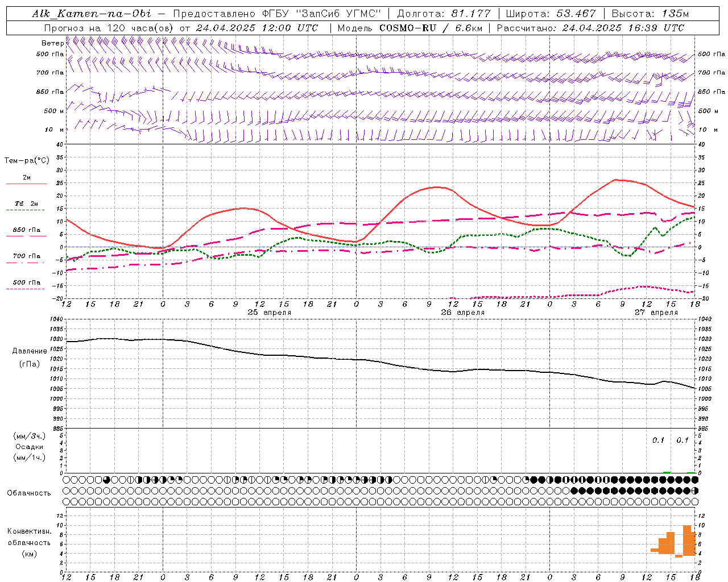Click the (мм/3ч.) precipitation unit label

(29, 436)
